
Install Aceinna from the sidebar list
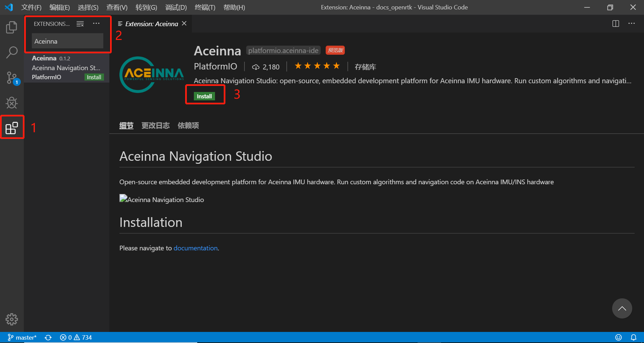(94, 77)
